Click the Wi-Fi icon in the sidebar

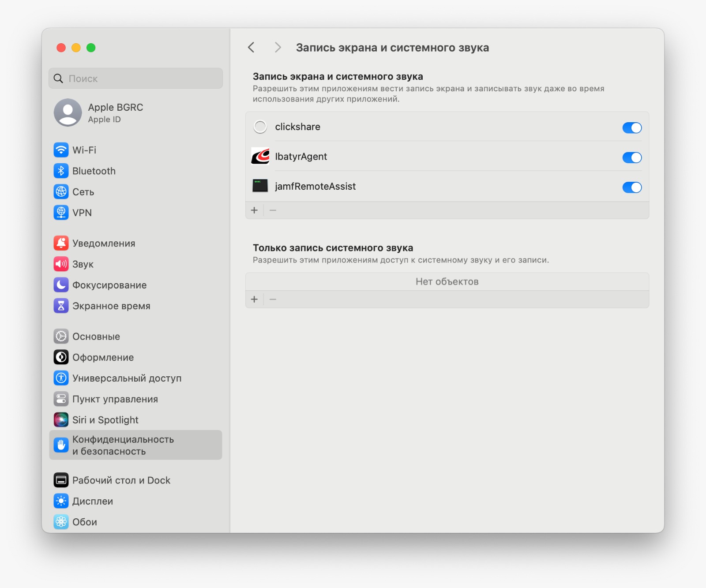(61, 150)
